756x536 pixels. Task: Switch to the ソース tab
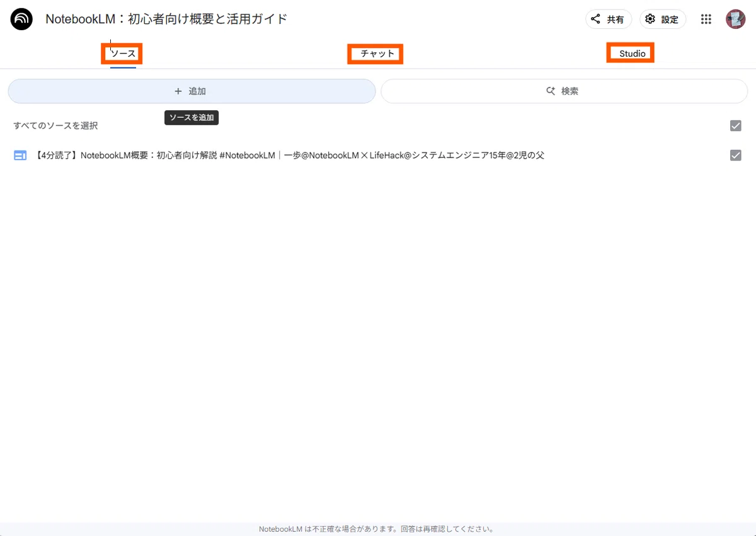tap(123, 54)
